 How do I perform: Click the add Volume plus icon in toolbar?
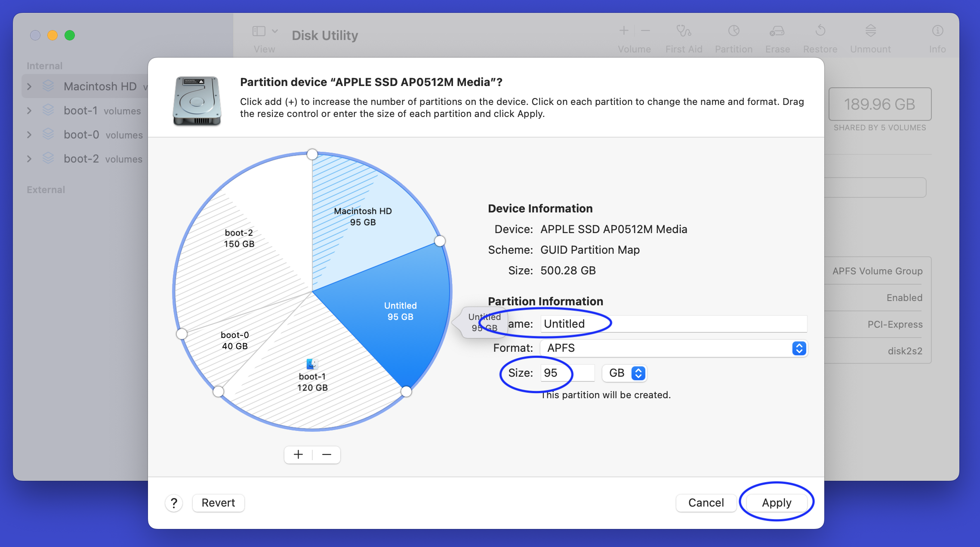click(x=624, y=31)
